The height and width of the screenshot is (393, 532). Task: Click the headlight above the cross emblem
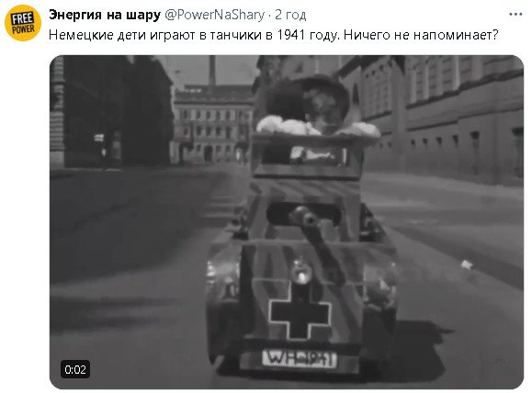301,272
